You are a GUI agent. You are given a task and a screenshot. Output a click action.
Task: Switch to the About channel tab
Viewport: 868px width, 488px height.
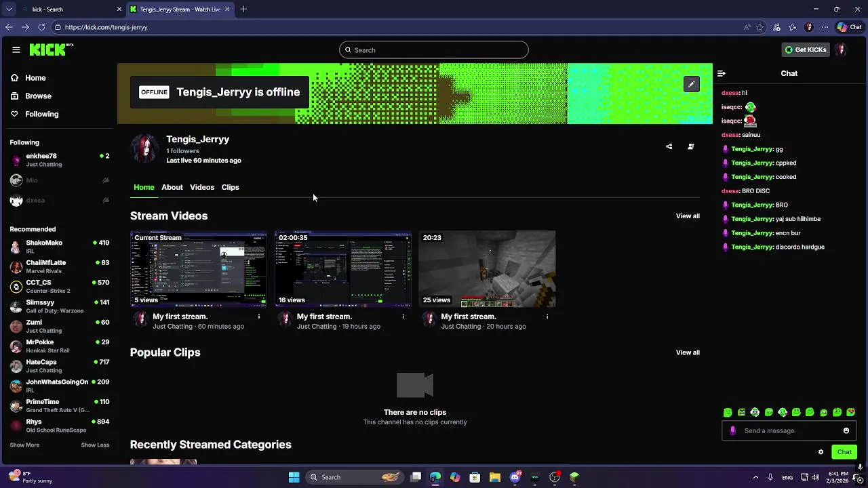(172, 187)
